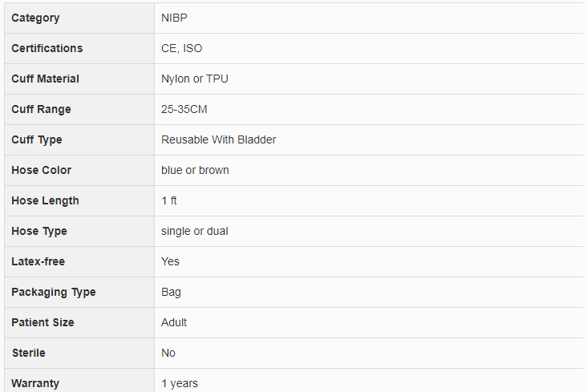
Task: Select the CE, ISO value text
Action: point(181,48)
